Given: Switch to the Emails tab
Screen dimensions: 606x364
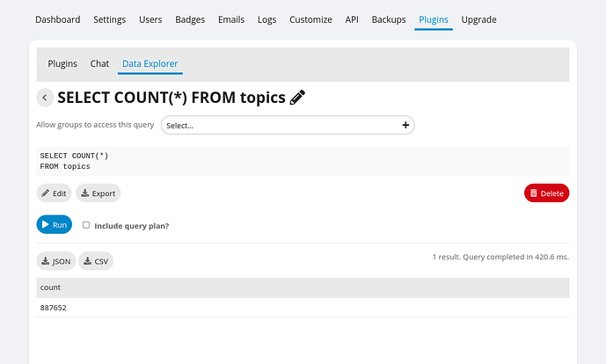Looking at the screenshot, I should [231, 19].
